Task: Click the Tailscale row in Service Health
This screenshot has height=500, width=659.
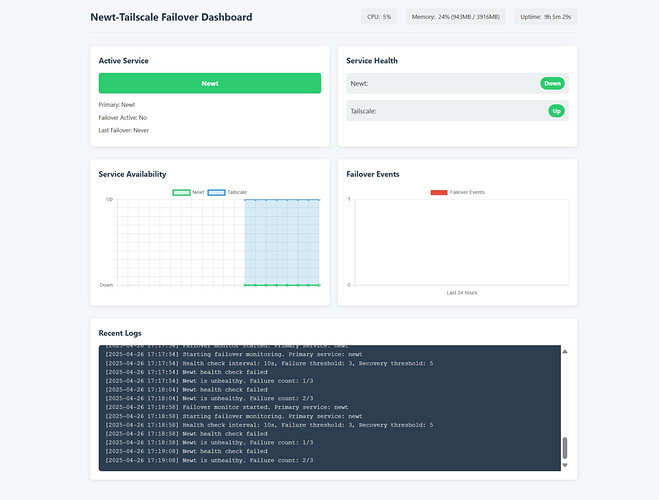Action: point(457,111)
